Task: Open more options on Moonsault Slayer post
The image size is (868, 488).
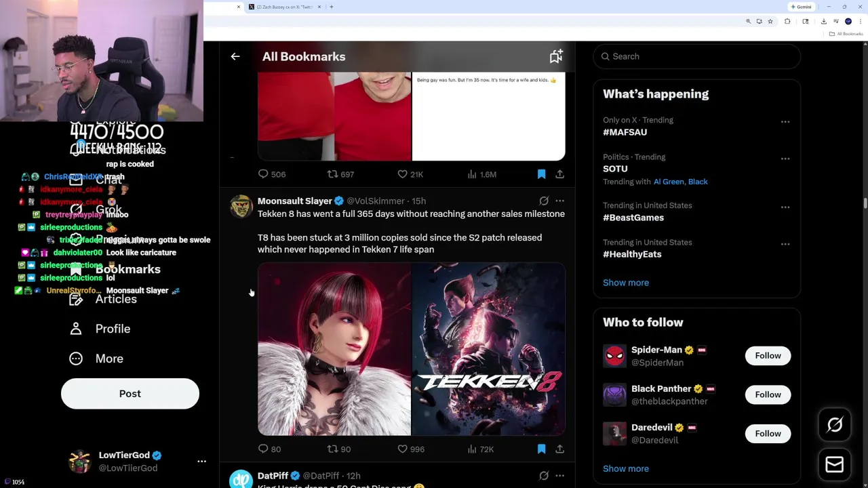Action: coord(559,201)
